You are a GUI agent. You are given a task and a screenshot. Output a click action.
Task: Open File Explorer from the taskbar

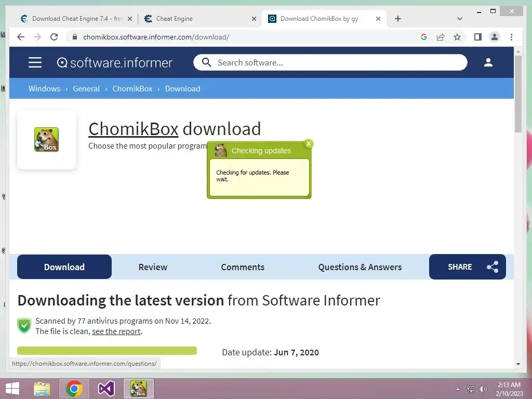coord(42,389)
